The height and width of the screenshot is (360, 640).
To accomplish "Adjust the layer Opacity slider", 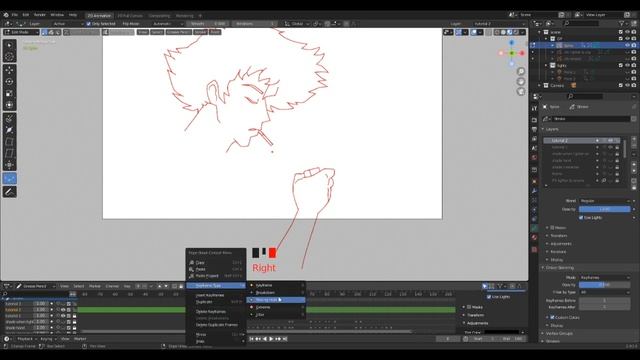I will coord(605,209).
